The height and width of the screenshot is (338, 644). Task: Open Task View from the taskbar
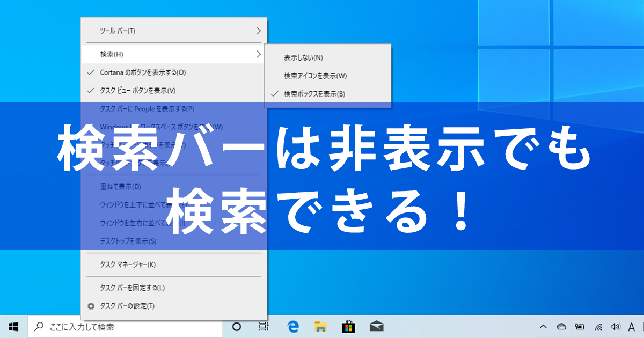coord(264,326)
